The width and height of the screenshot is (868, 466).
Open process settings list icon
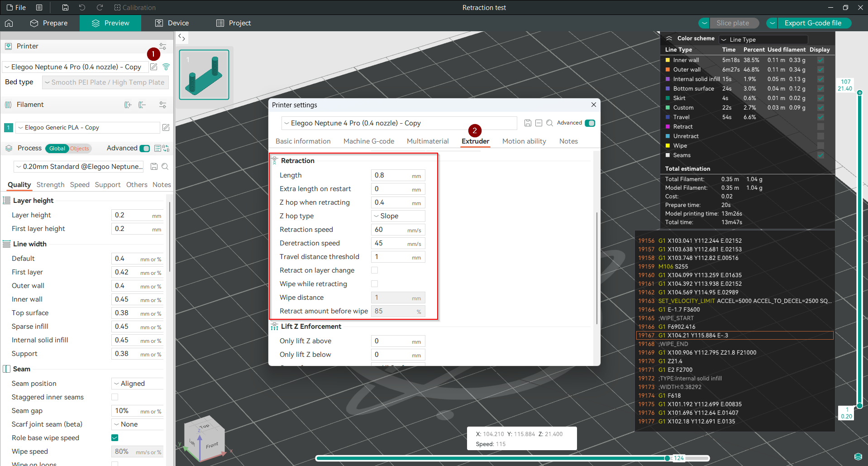tap(157, 148)
